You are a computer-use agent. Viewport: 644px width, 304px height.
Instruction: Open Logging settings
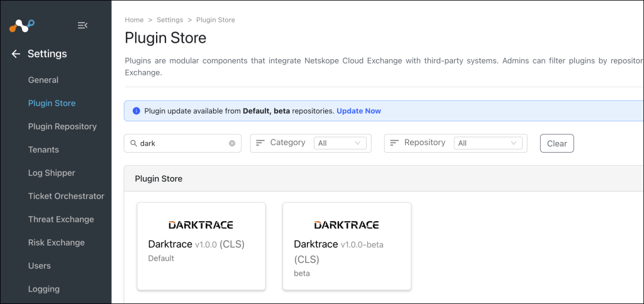44,289
